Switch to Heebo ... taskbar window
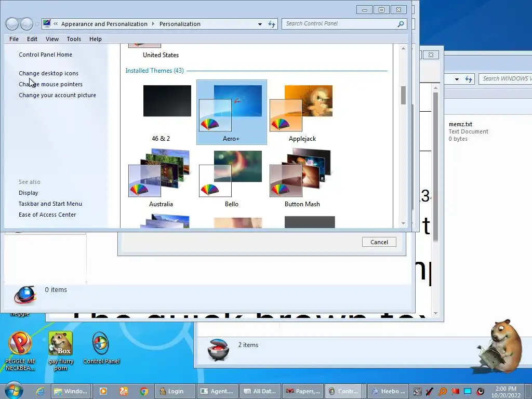Screen dimensions: 532x399 pos(388,391)
